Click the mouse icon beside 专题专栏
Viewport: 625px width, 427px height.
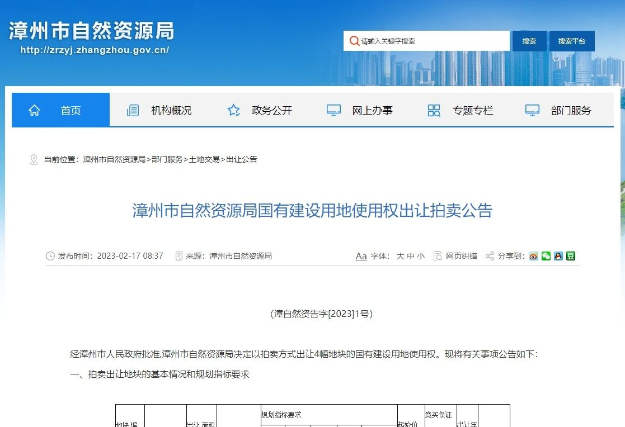coord(433,110)
